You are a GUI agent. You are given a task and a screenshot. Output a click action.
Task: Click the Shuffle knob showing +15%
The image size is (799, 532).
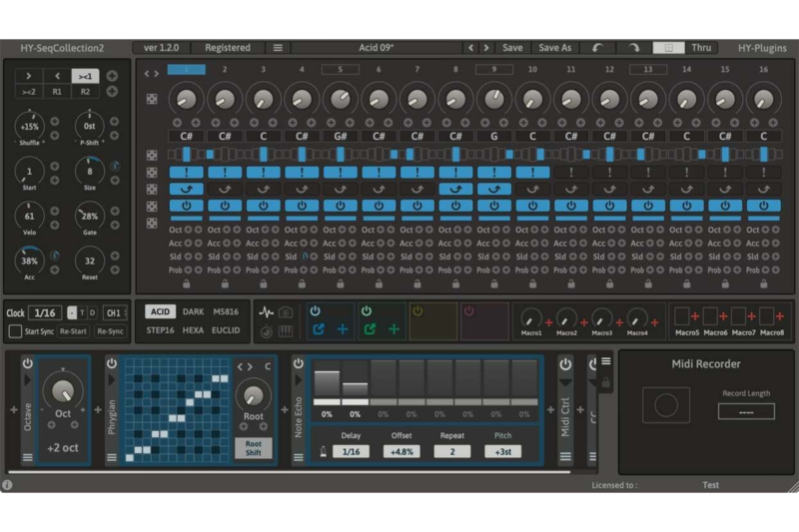[x=29, y=127]
